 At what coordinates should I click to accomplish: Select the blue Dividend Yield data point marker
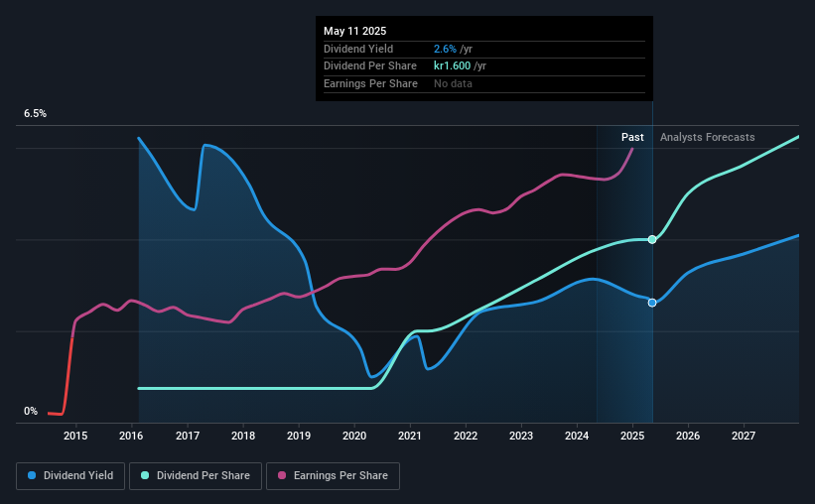coord(652,303)
